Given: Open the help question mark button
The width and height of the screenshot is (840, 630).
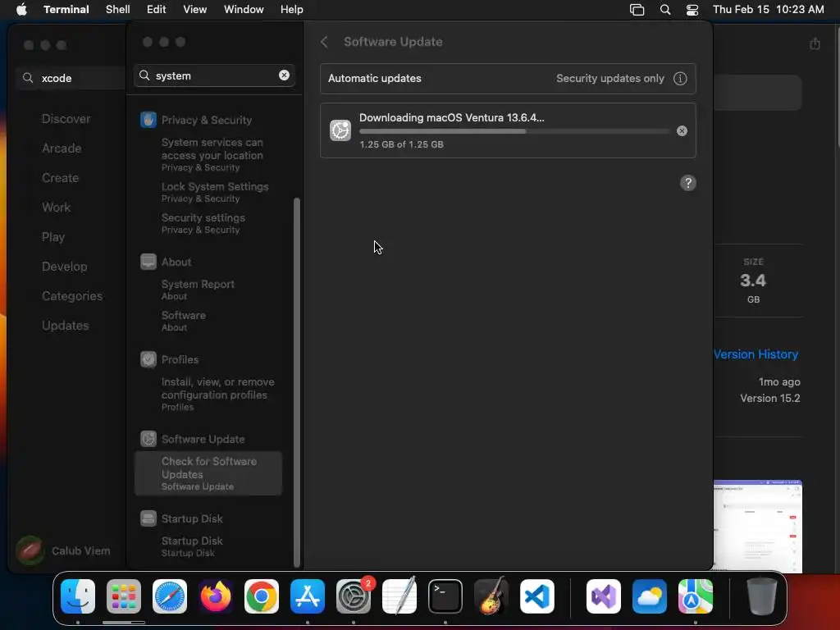Looking at the screenshot, I should 688,183.
